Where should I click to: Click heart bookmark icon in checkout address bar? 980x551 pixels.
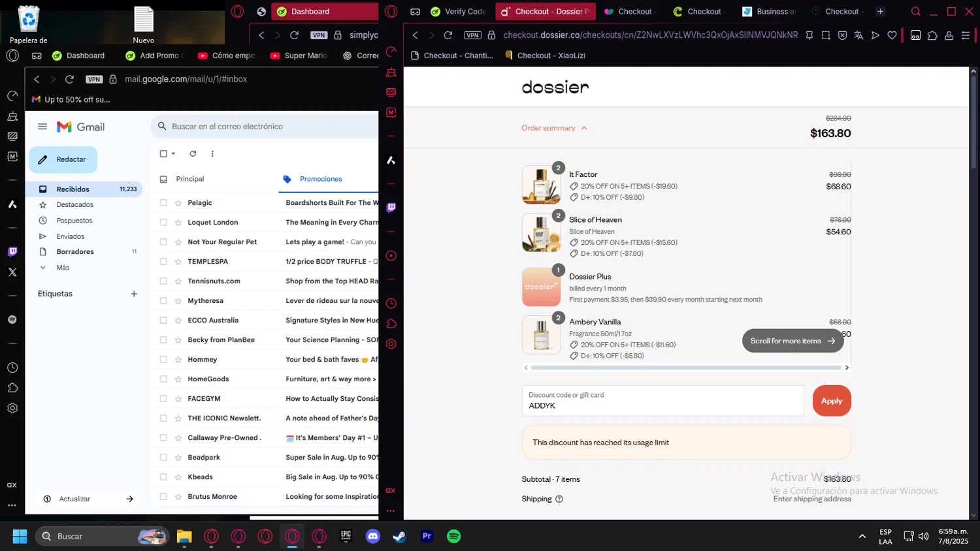coord(892,35)
